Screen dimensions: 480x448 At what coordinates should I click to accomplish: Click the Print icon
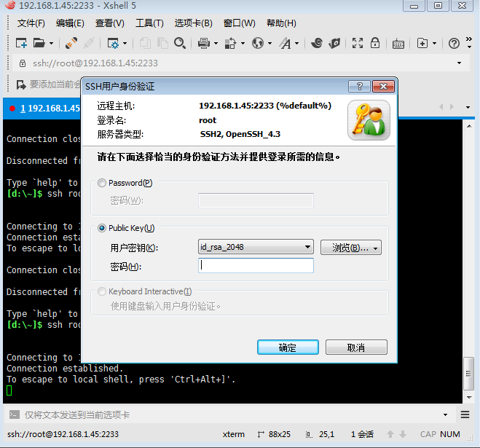[204, 43]
